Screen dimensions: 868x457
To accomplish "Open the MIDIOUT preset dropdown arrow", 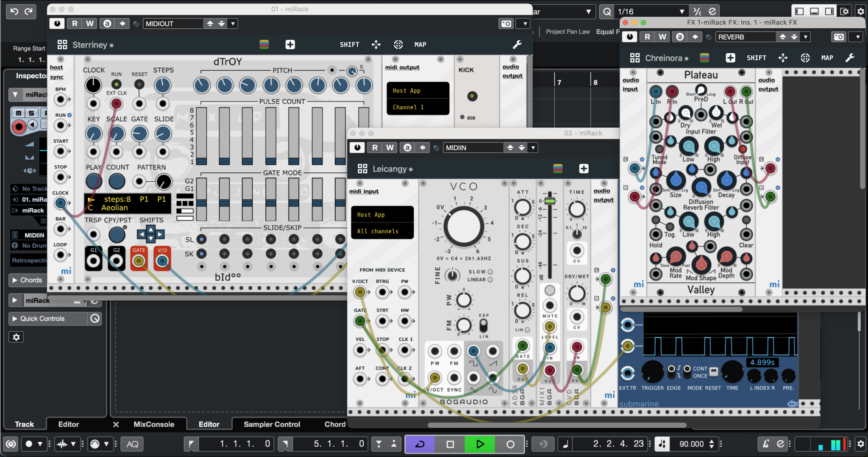I will 233,23.
